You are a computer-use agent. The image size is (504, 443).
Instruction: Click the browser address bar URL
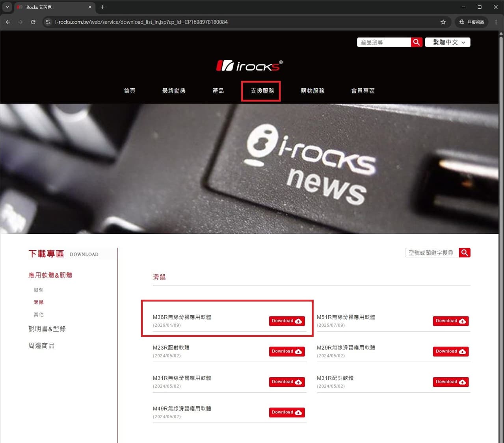click(141, 22)
